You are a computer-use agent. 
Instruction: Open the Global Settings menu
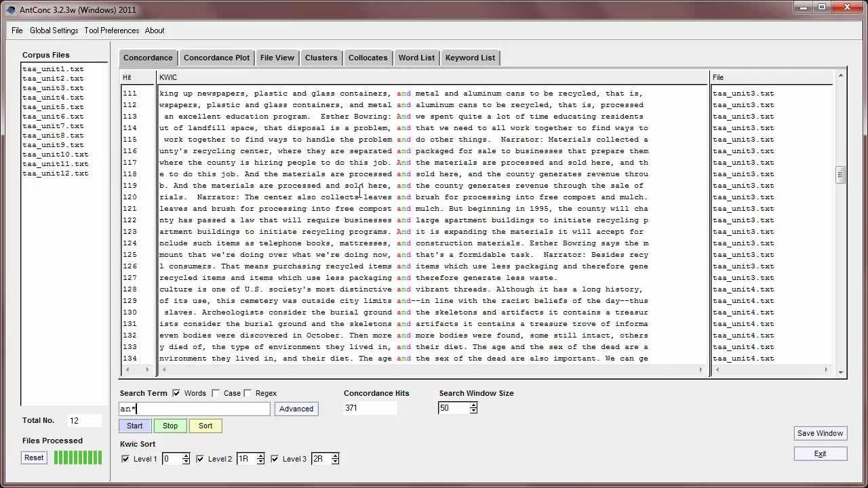[x=54, y=30]
